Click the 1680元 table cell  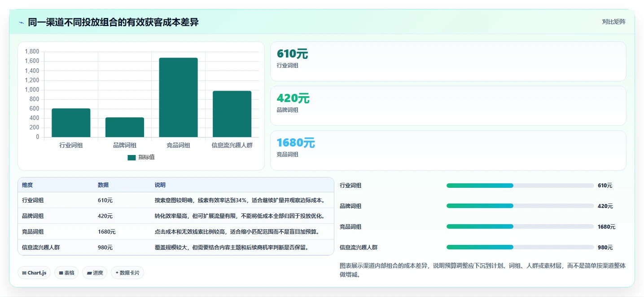[107, 232]
